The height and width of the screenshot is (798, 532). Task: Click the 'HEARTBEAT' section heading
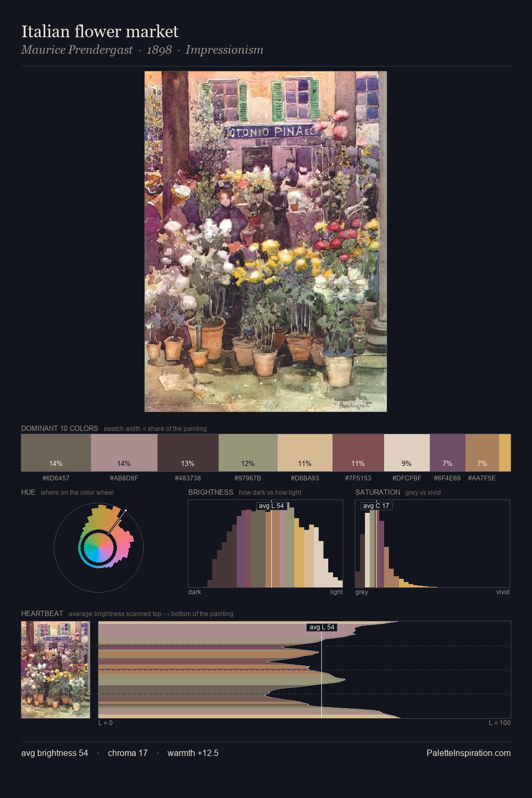coord(42,613)
